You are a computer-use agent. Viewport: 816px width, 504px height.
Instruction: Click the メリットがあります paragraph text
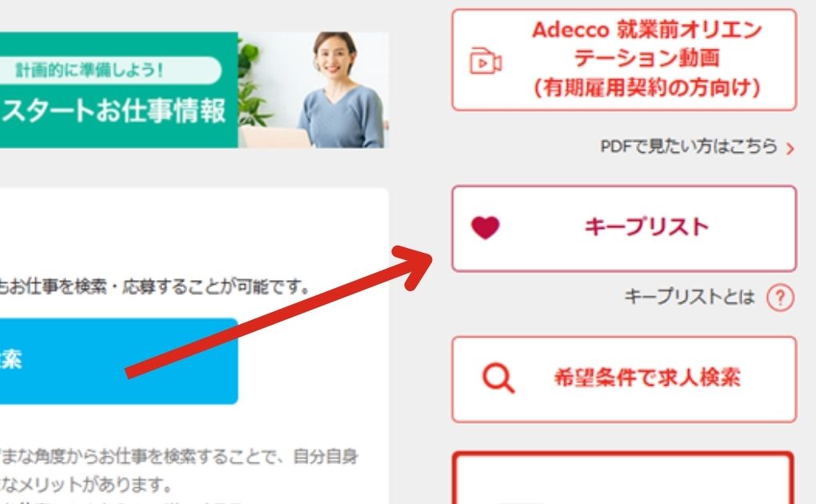[x=86, y=486]
